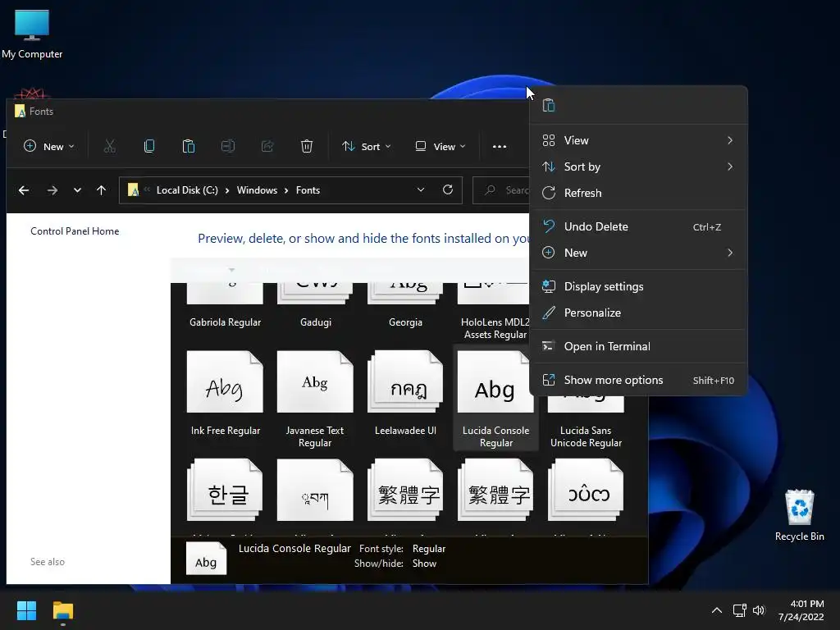Screen dimensions: 840x630
Task: Open My Computer desktop icon
Action: (32, 34)
